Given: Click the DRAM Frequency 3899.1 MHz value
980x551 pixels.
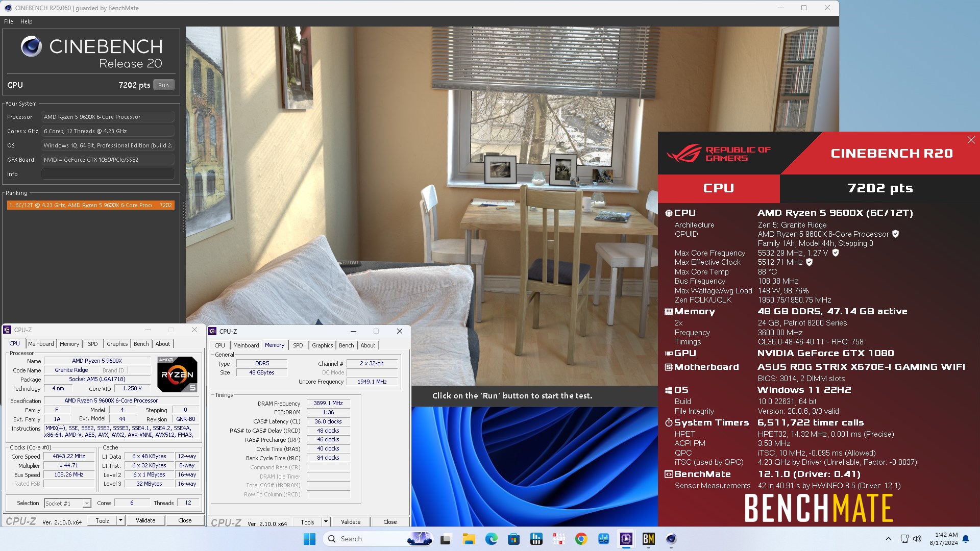Looking at the screenshot, I should point(328,403).
